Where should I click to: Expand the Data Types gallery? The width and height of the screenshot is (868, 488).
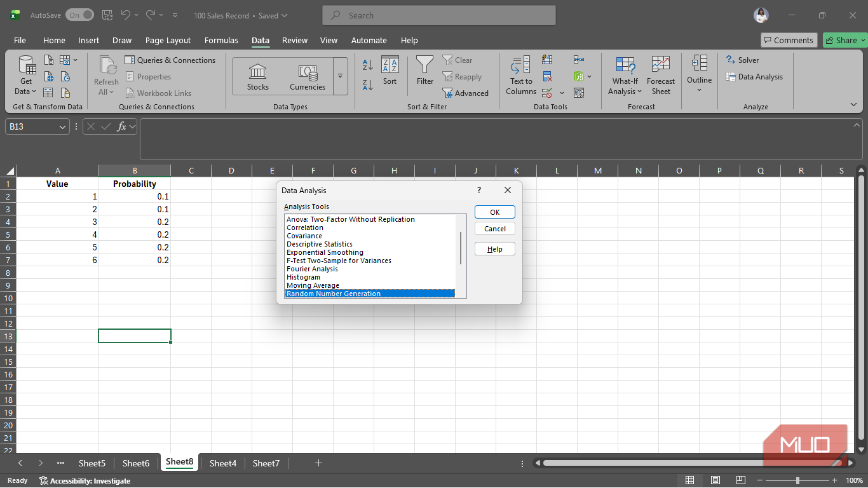[340, 76]
